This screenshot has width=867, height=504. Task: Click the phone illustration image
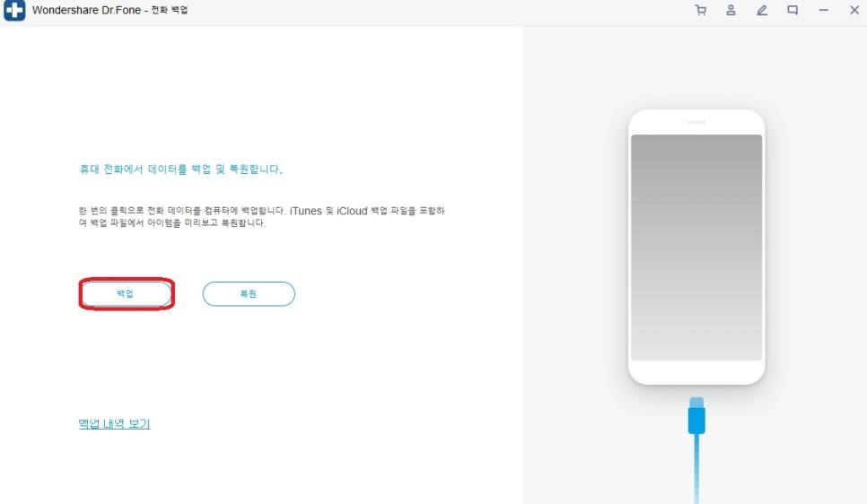(696, 247)
